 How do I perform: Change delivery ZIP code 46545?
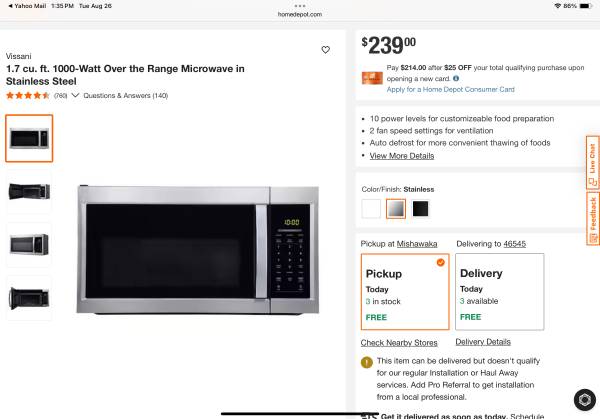[515, 244]
